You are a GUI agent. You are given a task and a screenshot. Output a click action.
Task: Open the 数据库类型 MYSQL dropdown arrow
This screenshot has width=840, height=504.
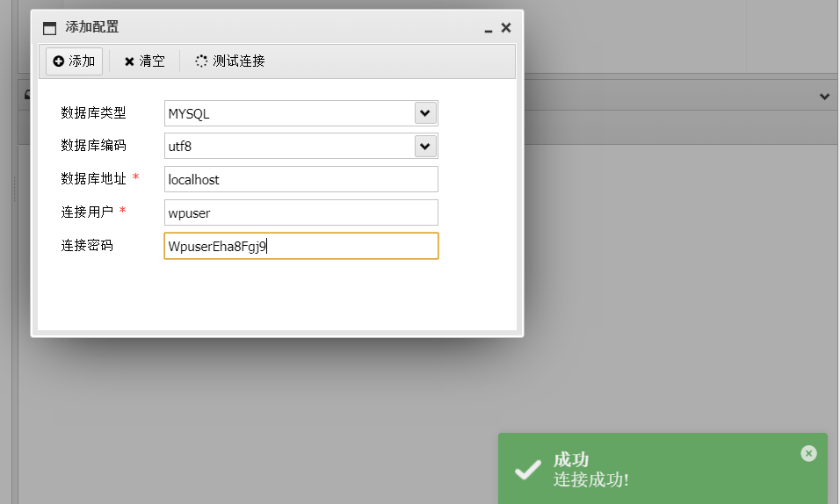(425, 113)
